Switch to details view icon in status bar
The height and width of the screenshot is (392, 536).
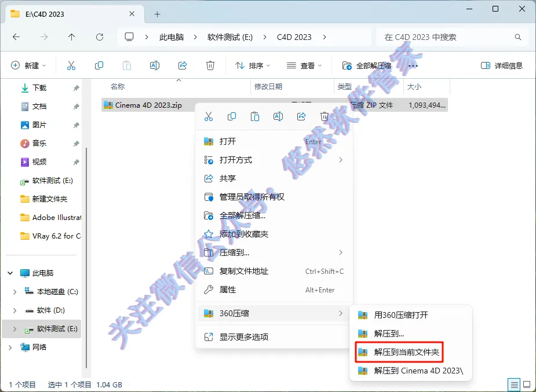pos(515,385)
